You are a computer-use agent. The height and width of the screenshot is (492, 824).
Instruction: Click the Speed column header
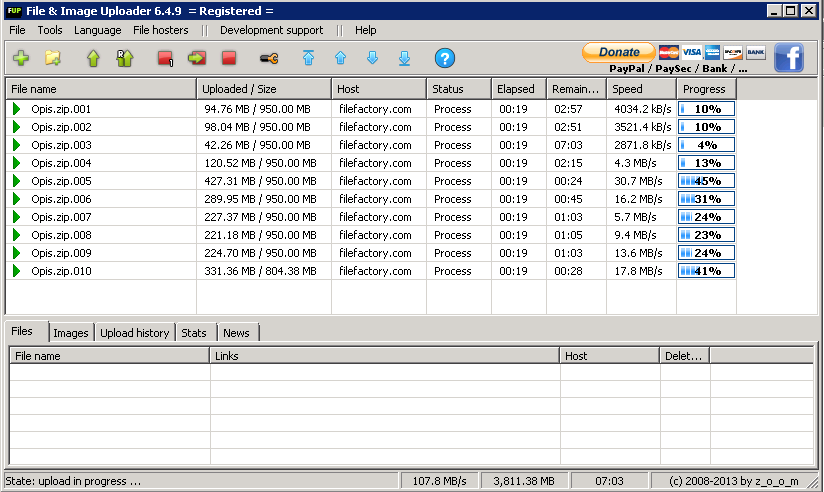642,89
